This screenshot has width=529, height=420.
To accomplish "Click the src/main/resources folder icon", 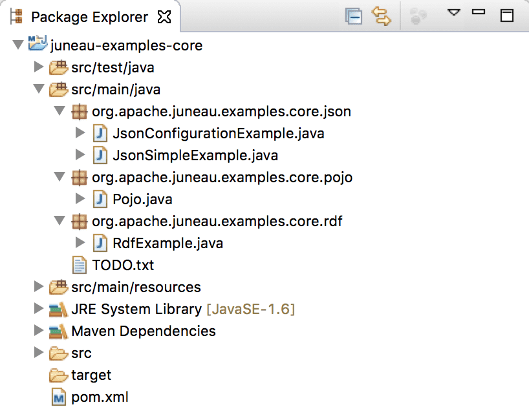I will (x=58, y=287).
